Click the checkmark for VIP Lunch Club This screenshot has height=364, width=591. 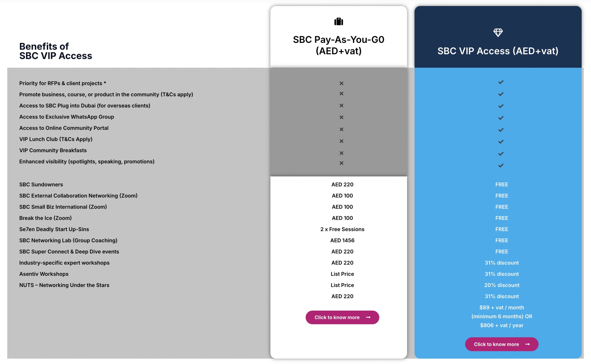[x=501, y=142]
